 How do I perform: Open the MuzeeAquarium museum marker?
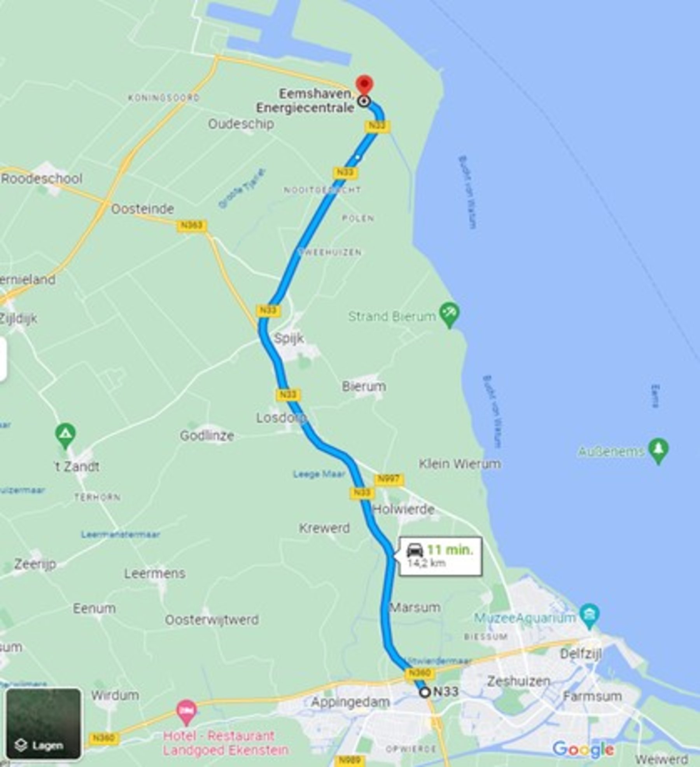pos(590,616)
